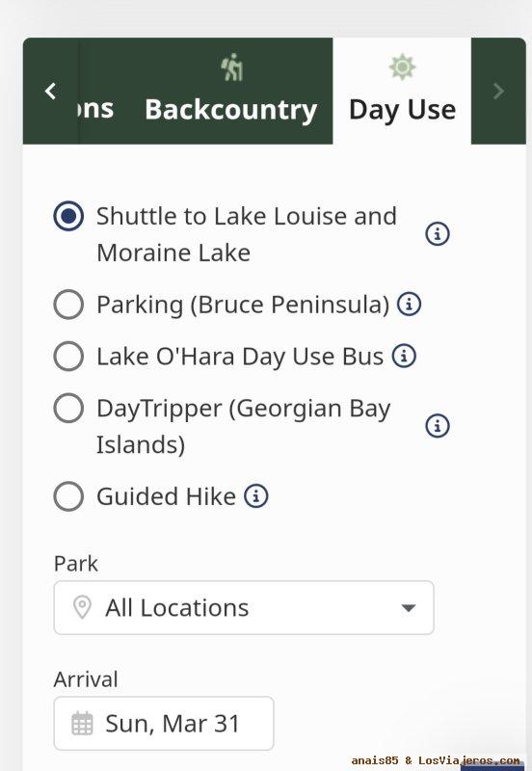
Task: View Lake O'Hara Day Use Bus info
Action: [404, 356]
